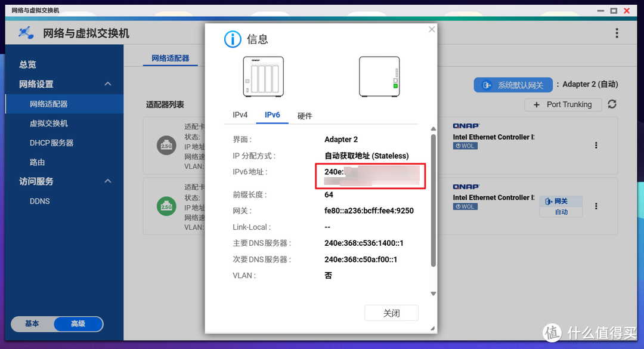Click the Adapter 2 (自动) gateway label
The width and height of the screenshot is (644, 349).
(x=590, y=84)
